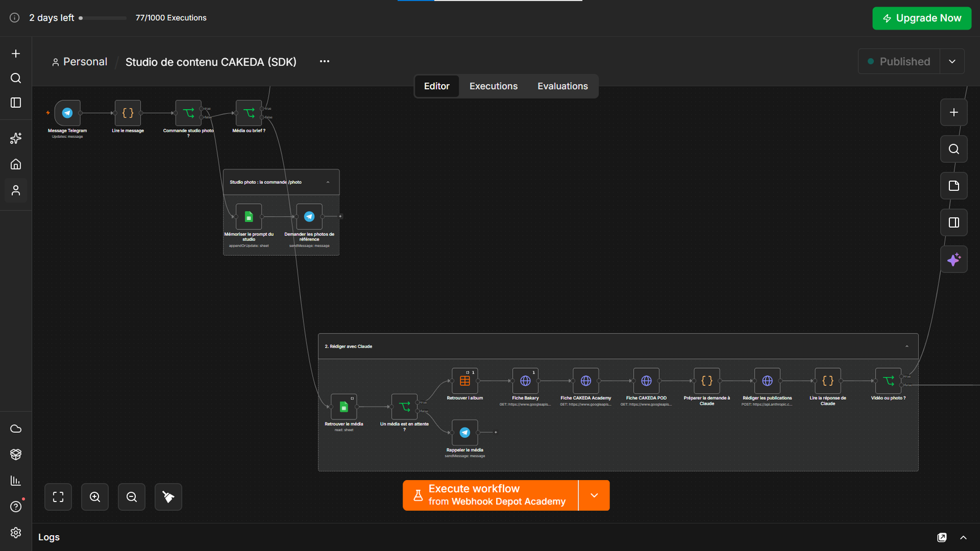
Task: Open cloud icon in left sidebar
Action: coord(16,429)
